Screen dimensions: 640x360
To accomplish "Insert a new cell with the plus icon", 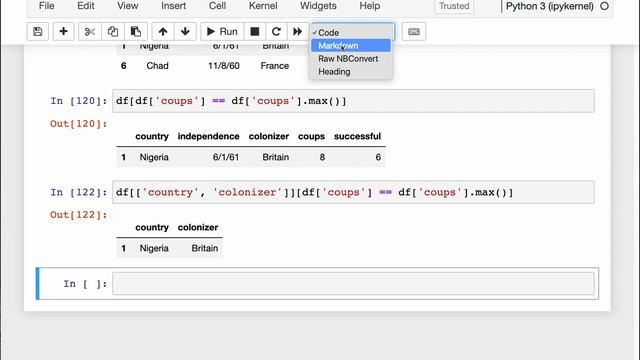I will [63, 31].
